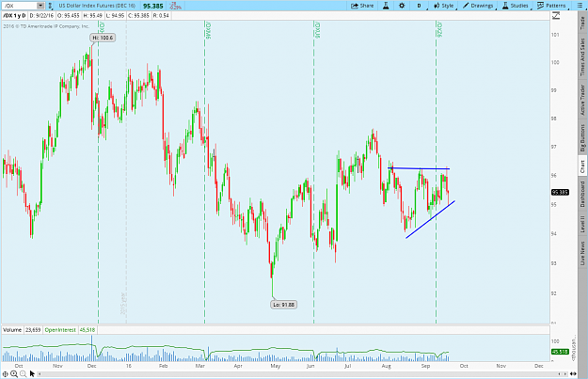This screenshot has width=588, height=379.
Task: Click the 95.385 current price label on axis
Action: tap(560, 192)
